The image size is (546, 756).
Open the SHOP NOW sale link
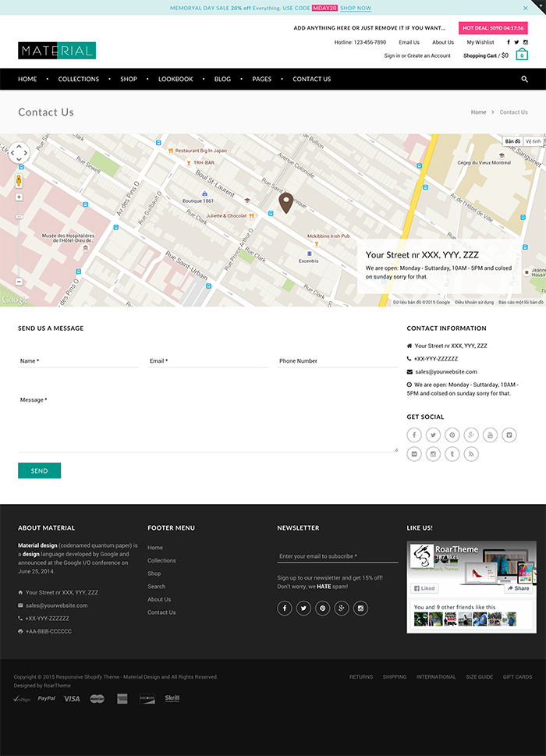(x=356, y=9)
